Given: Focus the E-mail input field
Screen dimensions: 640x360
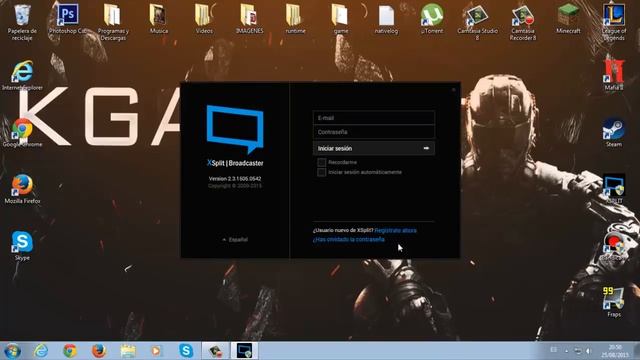Looking at the screenshot, I should click(374, 118).
